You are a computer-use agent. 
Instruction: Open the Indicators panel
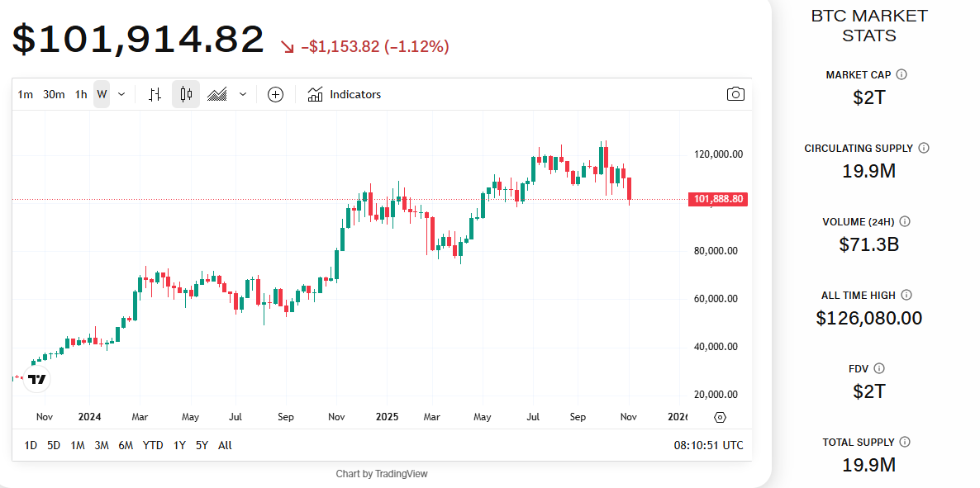pyautogui.click(x=344, y=94)
